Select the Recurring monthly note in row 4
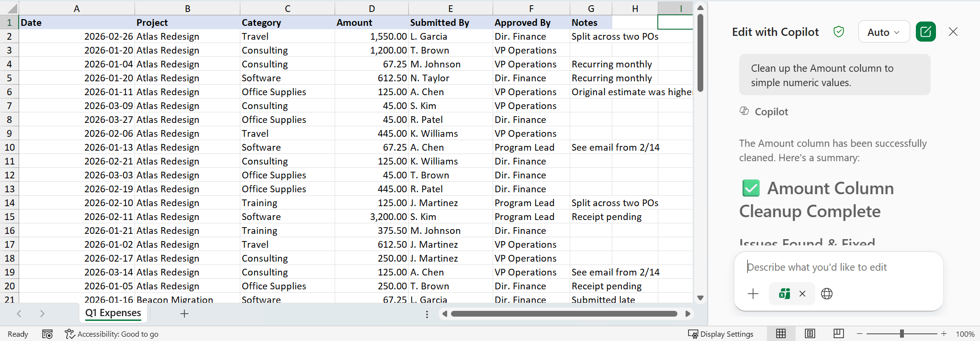 612,64
